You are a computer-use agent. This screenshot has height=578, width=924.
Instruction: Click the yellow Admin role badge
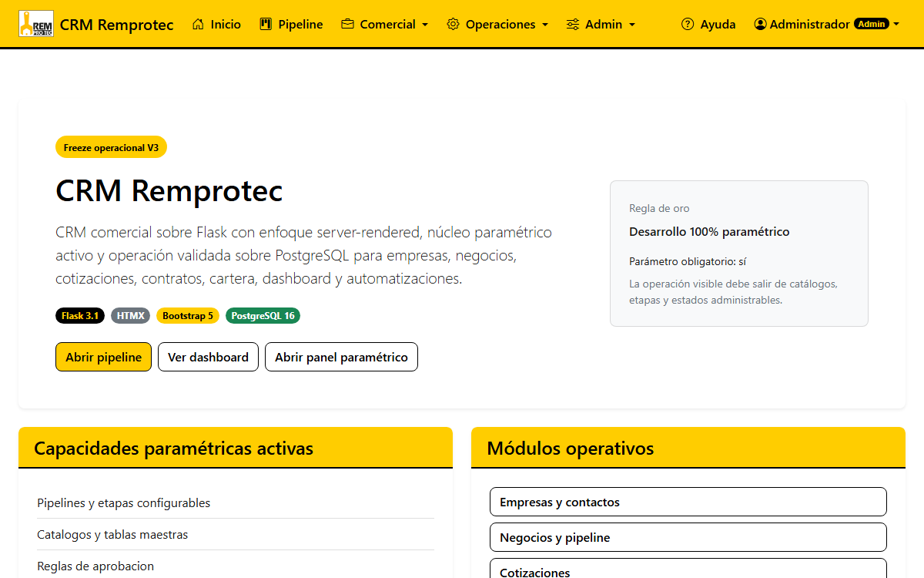coord(872,24)
